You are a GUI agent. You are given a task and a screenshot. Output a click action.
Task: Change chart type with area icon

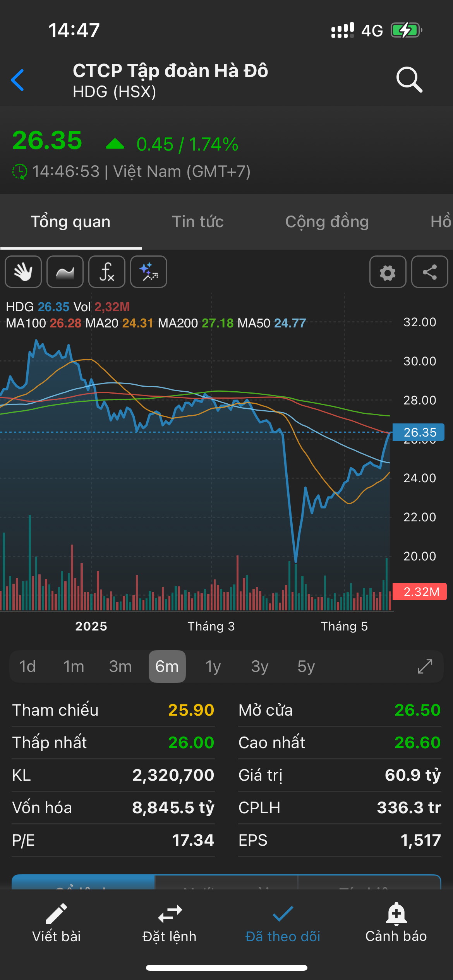click(65, 272)
